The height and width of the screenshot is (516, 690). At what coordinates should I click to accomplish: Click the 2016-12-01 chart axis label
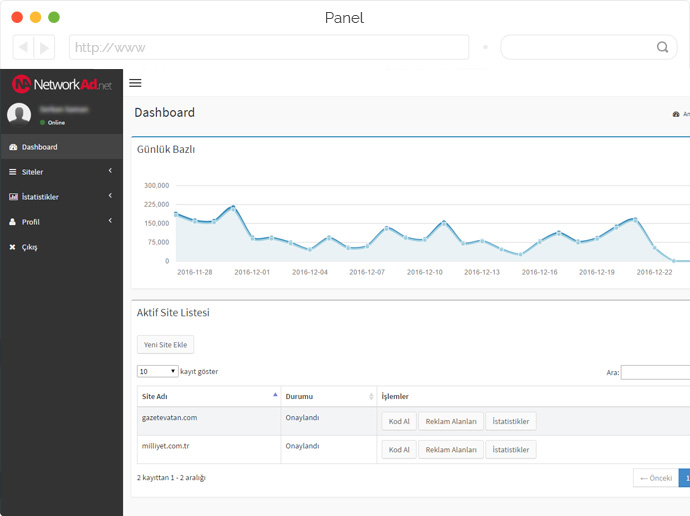(252, 272)
